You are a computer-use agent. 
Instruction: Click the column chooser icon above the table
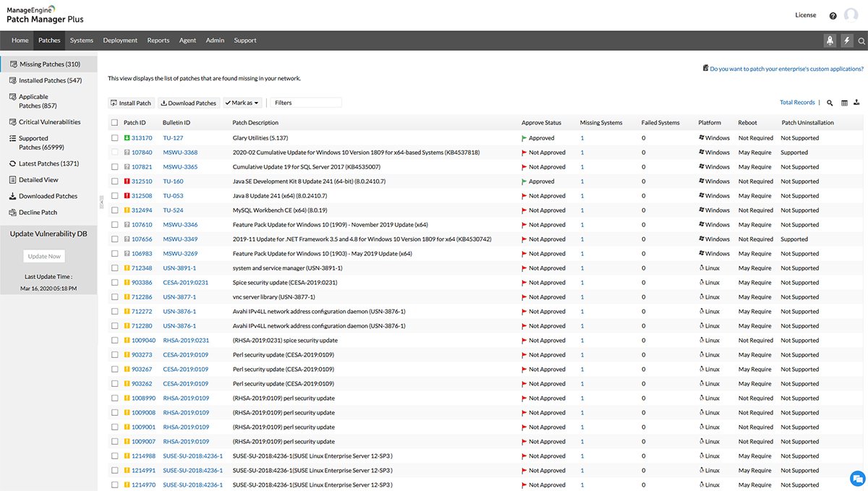(844, 103)
